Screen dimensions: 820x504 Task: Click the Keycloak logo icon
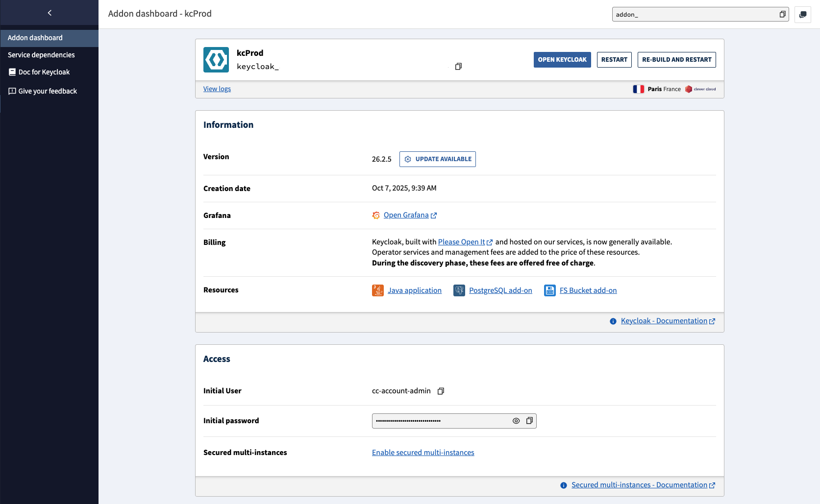[x=216, y=60]
